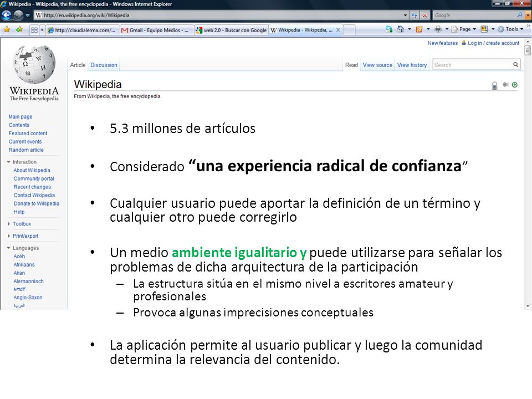The width and height of the screenshot is (532, 399).
Task: Switch to web 2.0 - Buscar con Google tab
Action: coord(232,30)
